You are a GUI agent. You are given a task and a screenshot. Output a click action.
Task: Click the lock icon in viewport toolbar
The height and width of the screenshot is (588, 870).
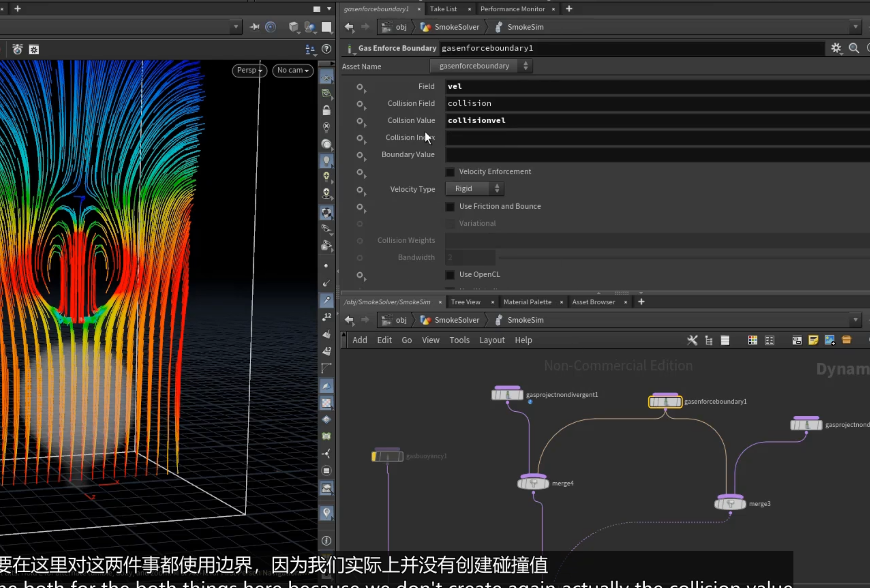[x=326, y=110]
